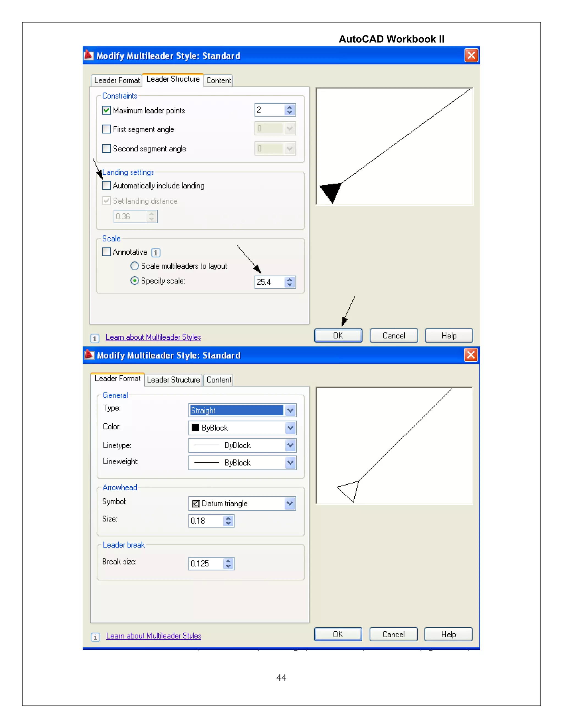Open the First segment angle dropdown
563x728 pixels.
coord(289,129)
